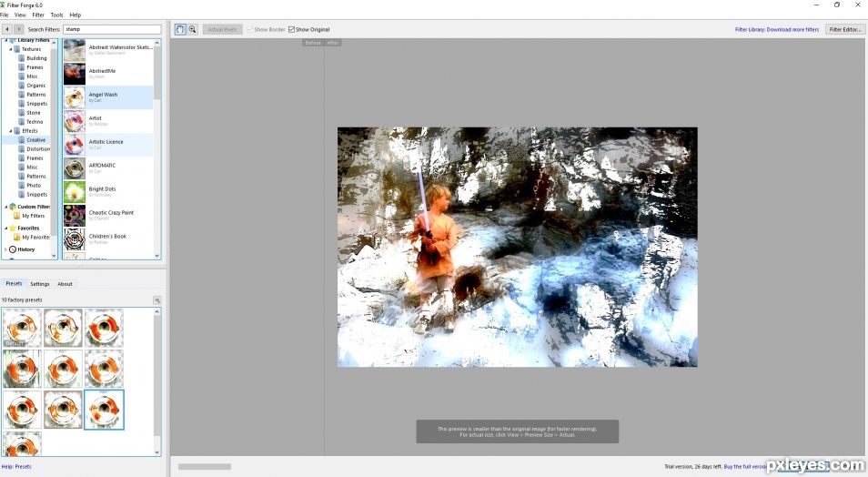Image resolution: width=868 pixels, height=477 pixels.
Task: Select the Angel Wash filter entry
Action: click(108, 97)
